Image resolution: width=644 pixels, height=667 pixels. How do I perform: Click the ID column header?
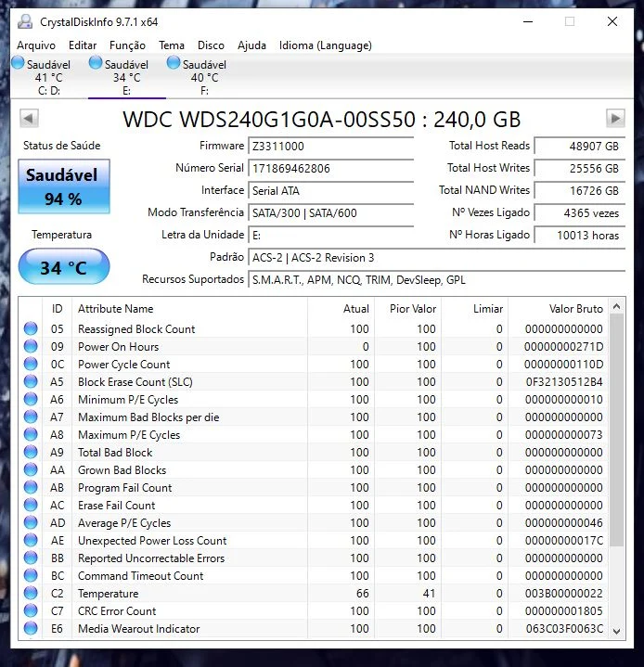point(57,309)
